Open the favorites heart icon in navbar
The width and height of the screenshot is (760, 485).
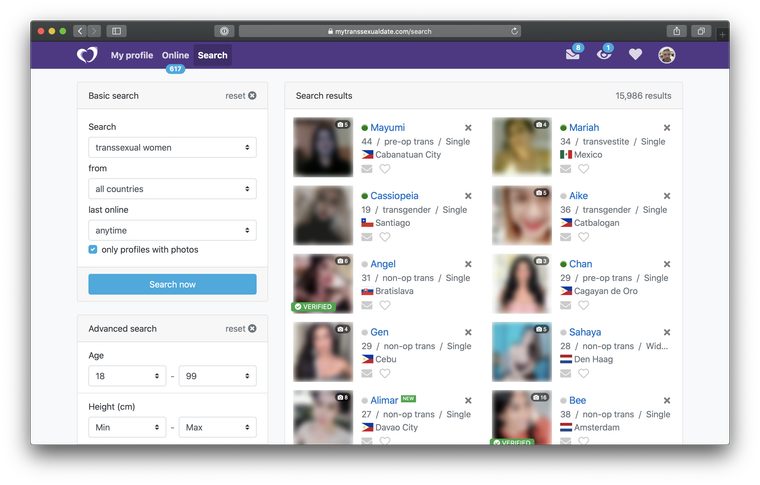coord(635,55)
